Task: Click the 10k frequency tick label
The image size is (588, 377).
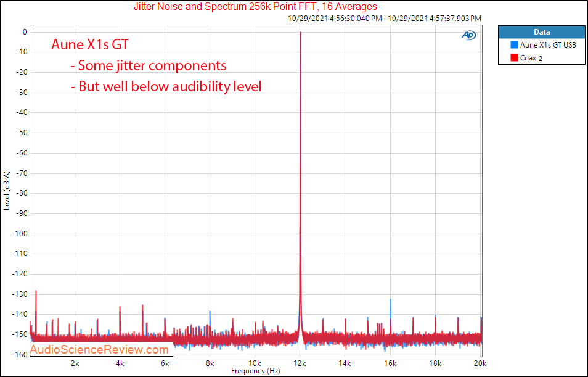Action: (255, 363)
